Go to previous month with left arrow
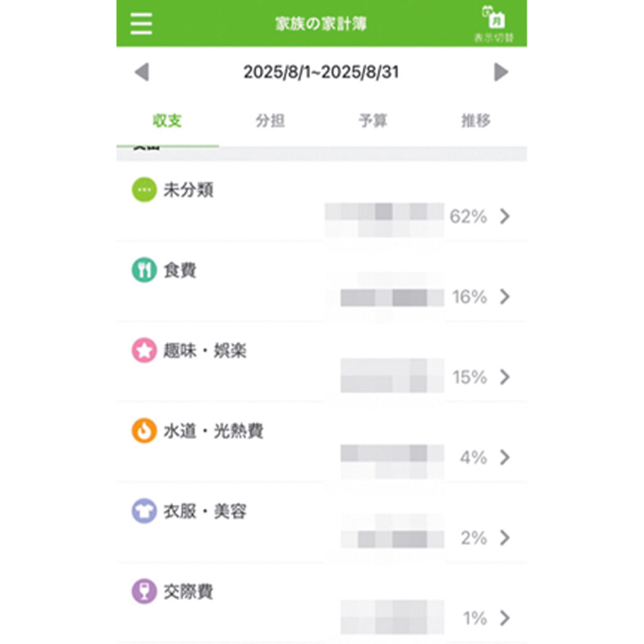The image size is (644, 644). (x=142, y=72)
